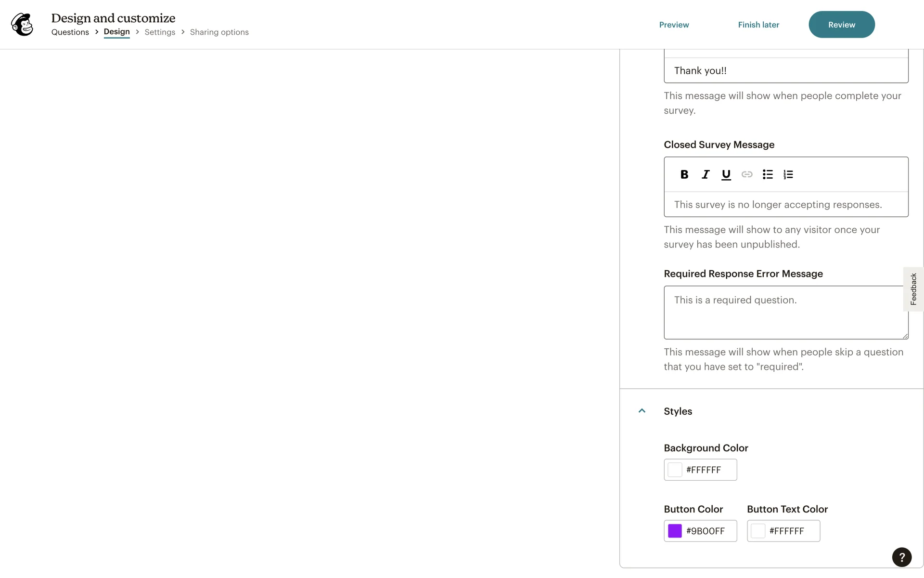Insert a numbered list
924x578 pixels.
coord(788,174)
